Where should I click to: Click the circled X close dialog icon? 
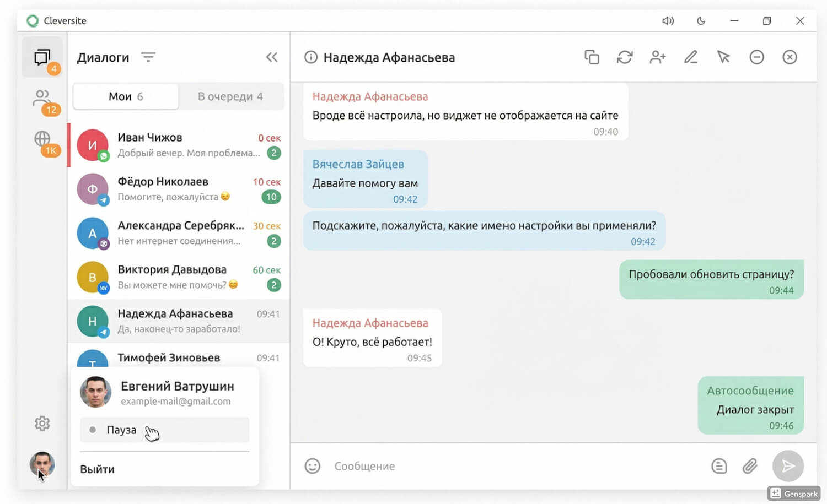(790, 57)
